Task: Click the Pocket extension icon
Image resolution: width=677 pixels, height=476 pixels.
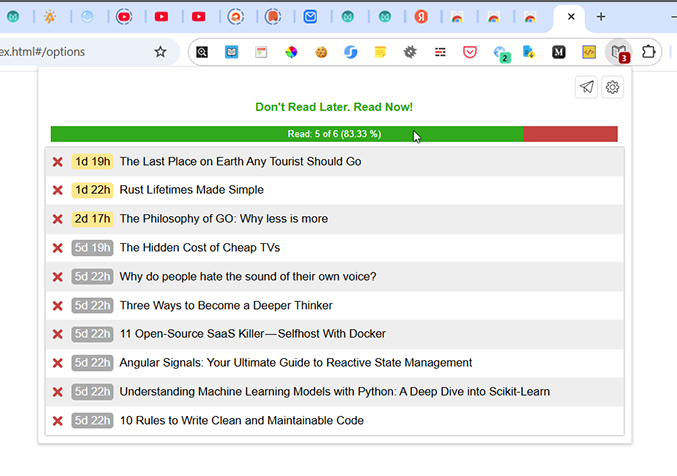Action: 470,52
